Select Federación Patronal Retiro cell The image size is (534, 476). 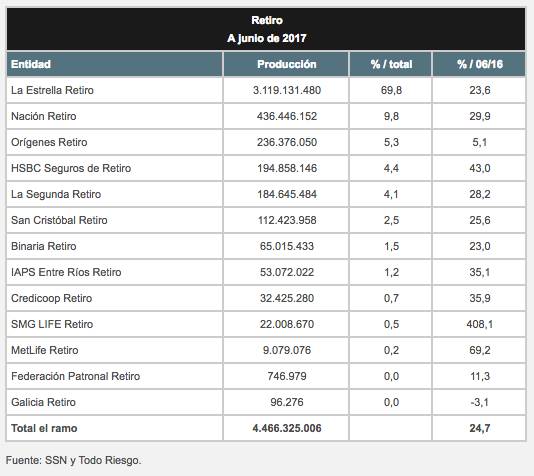[x=115, y=376]
